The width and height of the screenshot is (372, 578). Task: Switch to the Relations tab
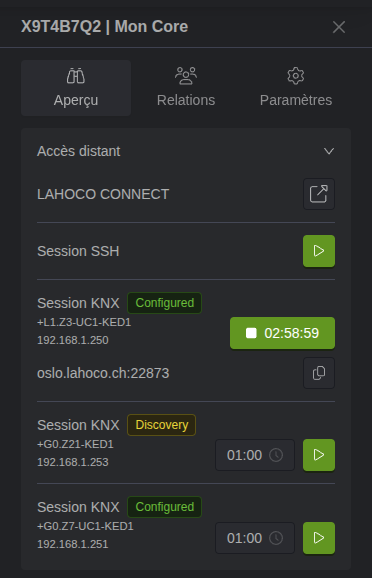(x=186, y=88)
